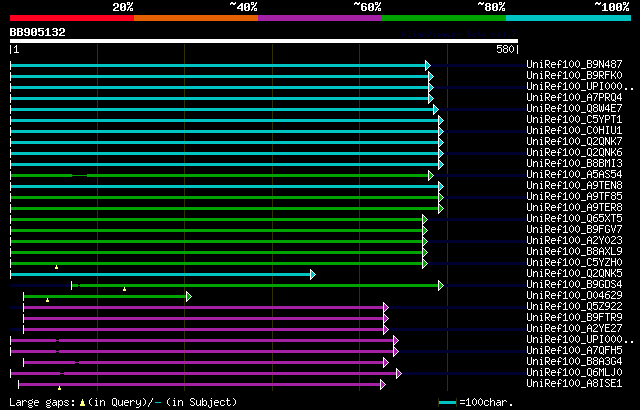Click the 580 query end position label
640x410 pixels.
[x=505, y=49]
